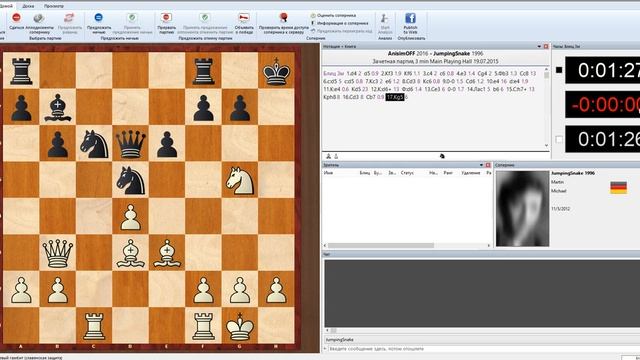Select the black queen on d6

(131, 144)
